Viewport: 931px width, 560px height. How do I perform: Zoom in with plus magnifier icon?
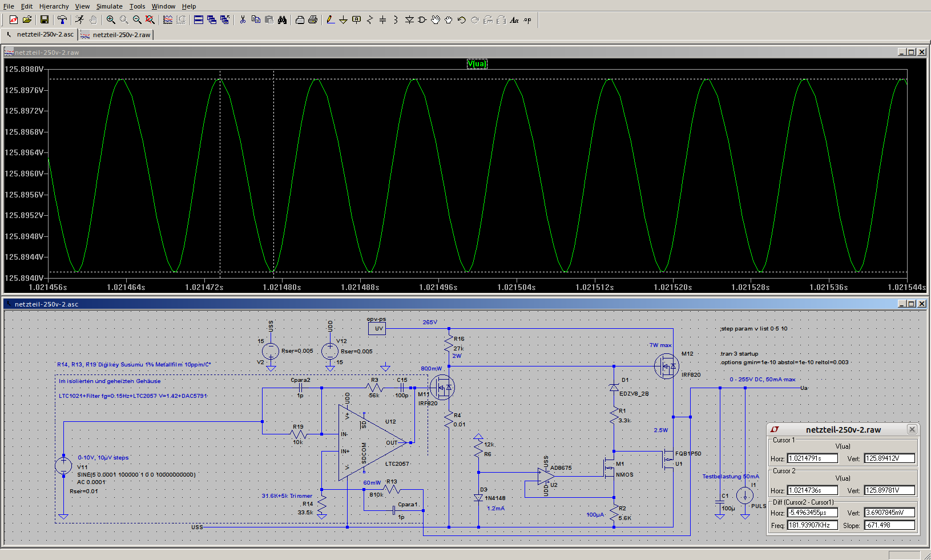click(x=111, y=20)
